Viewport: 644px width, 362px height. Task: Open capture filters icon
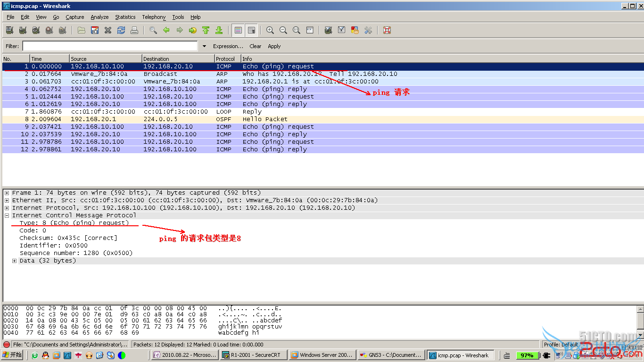(x=329, y=30)
